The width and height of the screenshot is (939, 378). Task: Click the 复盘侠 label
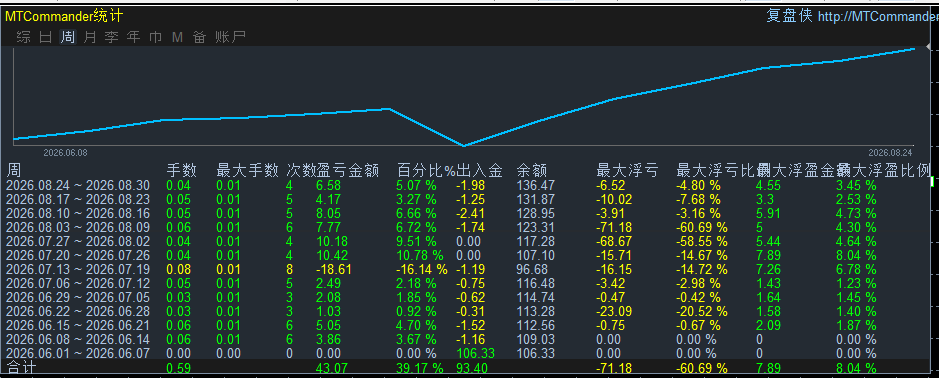pos(789,16)
